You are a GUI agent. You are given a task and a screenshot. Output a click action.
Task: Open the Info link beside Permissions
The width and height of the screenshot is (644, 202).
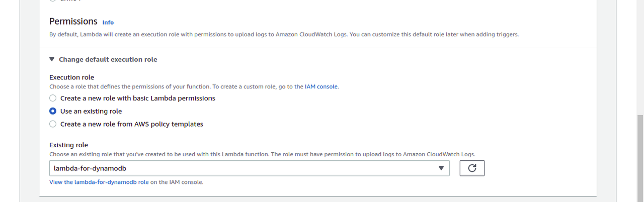108,22
